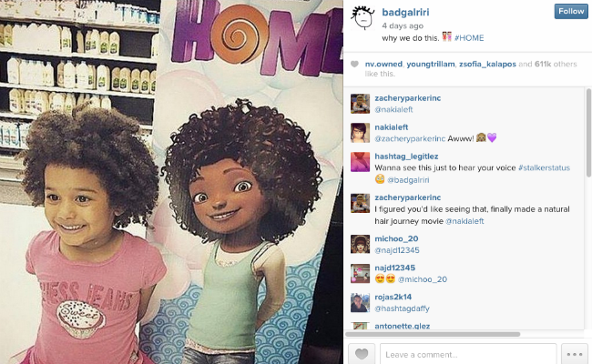Open the HOME movie poster photo
Image resolution: width=592 pixels, height=364 pixels.
[171, 182]
